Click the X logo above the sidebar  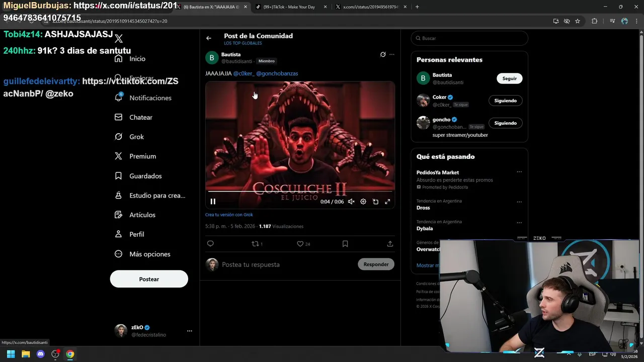coord(119,38)
